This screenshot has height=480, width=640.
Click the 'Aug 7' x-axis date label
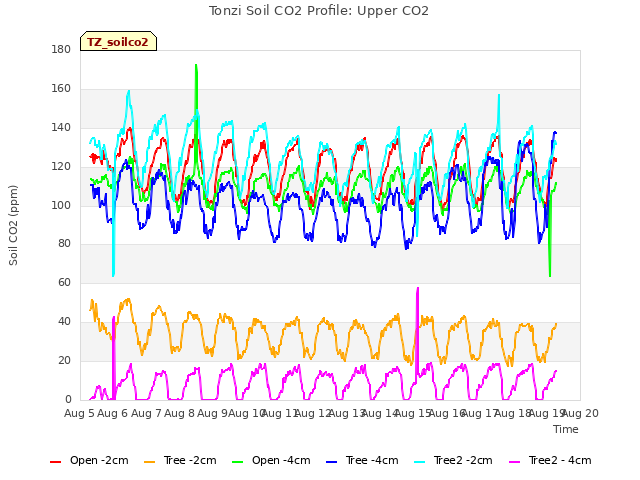tap(146, 413)
